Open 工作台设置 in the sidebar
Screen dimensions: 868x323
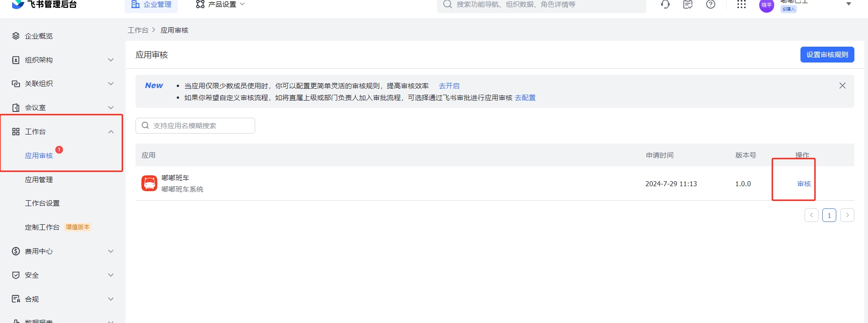coord(42,203)
